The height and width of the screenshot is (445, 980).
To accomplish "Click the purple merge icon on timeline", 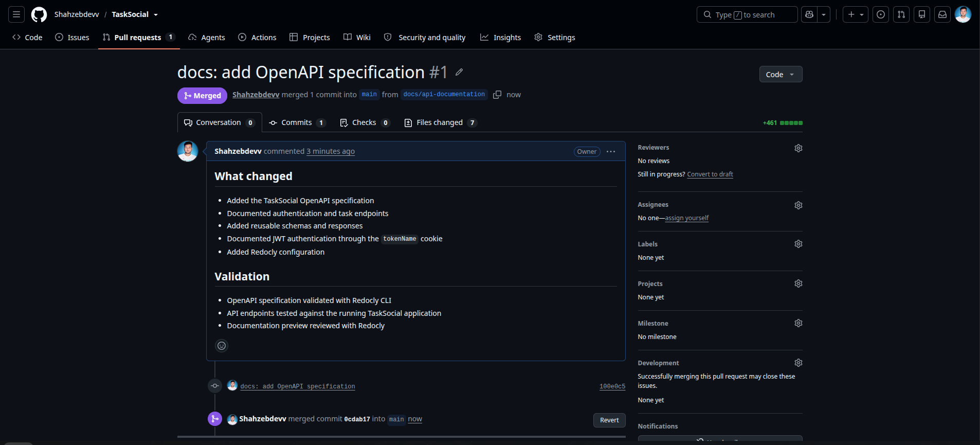I will coord(215,419).
